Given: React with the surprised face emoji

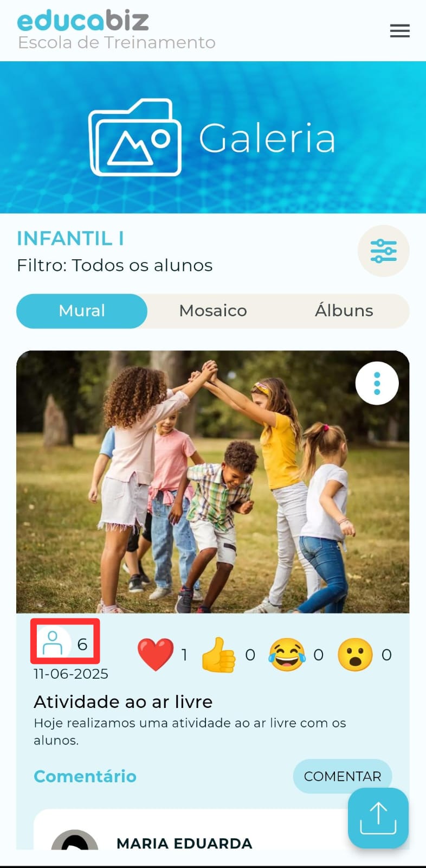Looking at the screenshot, I should click(x=355, y=654).
